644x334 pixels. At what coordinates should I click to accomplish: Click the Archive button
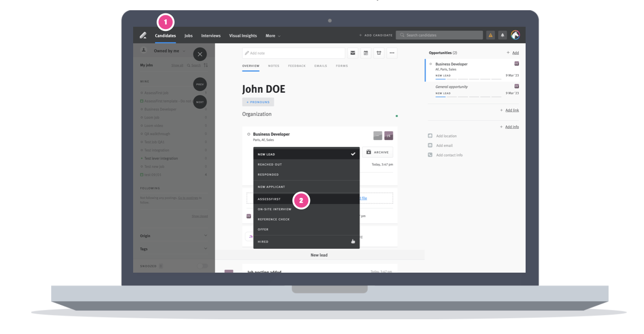[377, 152]
